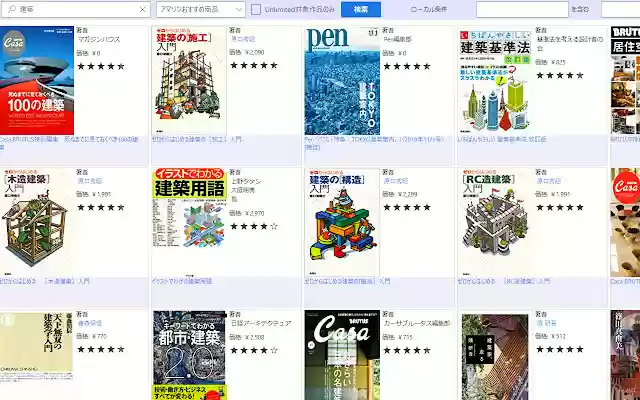This screenshot has height=400, width=640.
Task: Focus the ローカル条件 input before を含む
Action: coord(522,9)
